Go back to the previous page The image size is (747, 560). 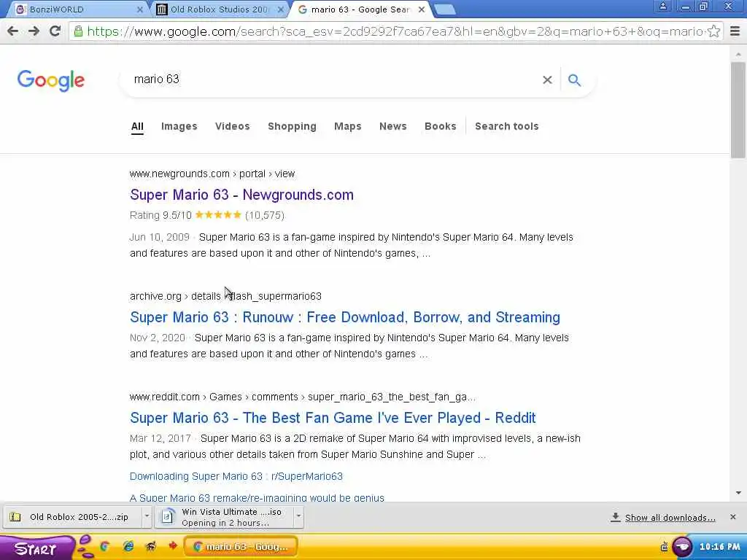(13, 31)
